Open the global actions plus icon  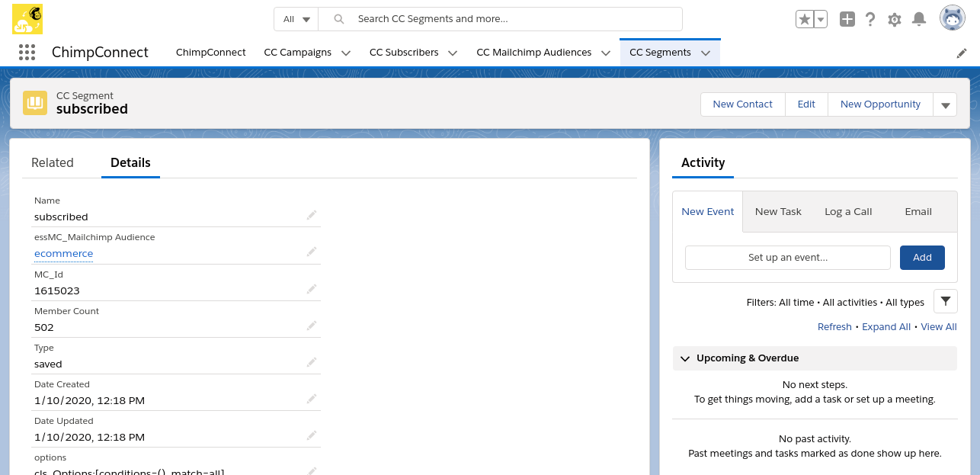tap(847, 19)
